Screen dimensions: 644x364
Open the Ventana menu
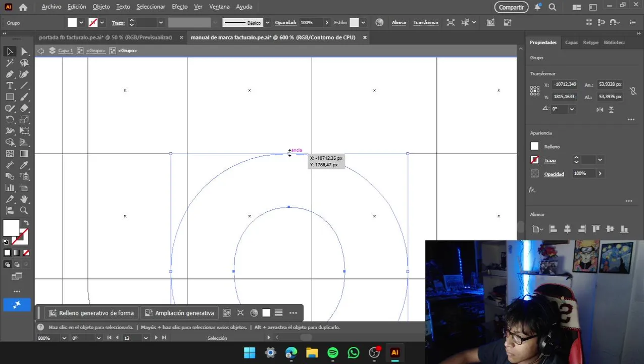pos(219,7)
